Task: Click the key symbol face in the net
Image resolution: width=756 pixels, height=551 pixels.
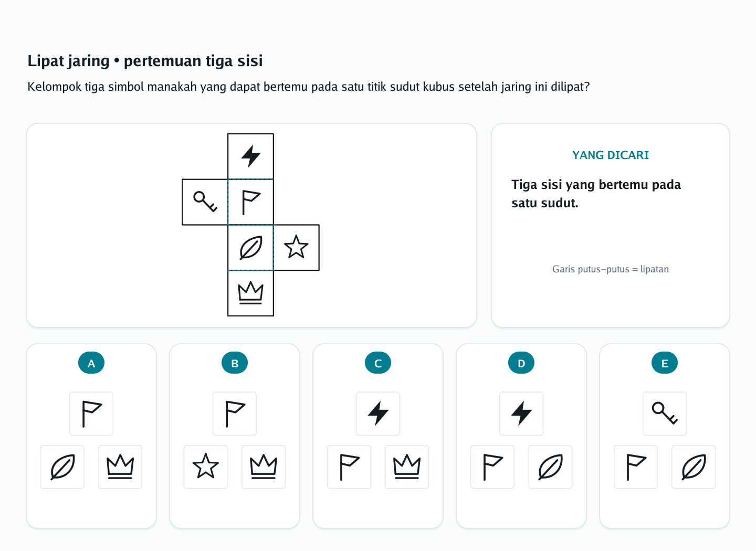Action: (x=205, y=202)
